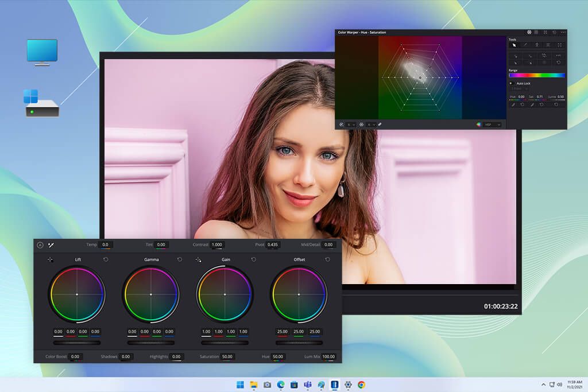Select the pointer tool in Color Warper

(514, 45)
